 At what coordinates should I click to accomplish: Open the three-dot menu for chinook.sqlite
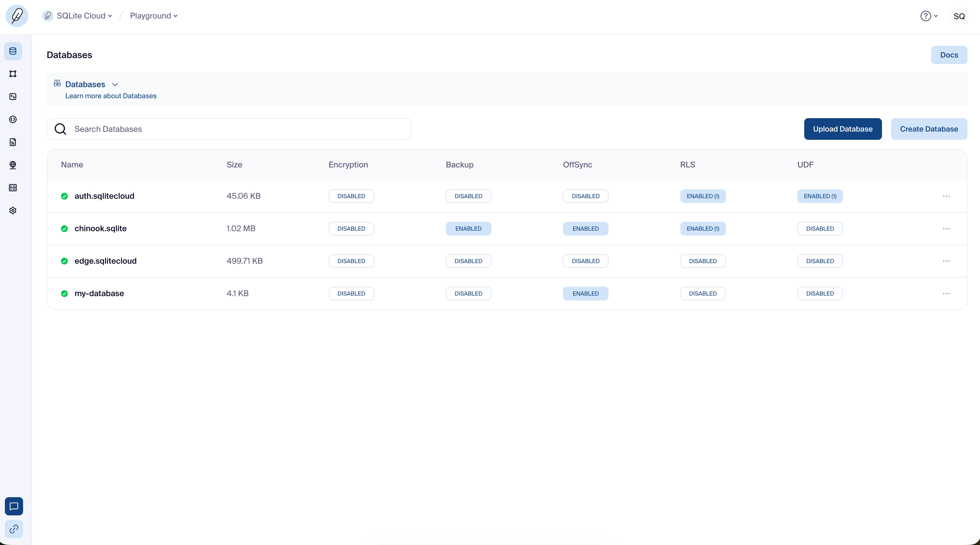pos(946,229)
